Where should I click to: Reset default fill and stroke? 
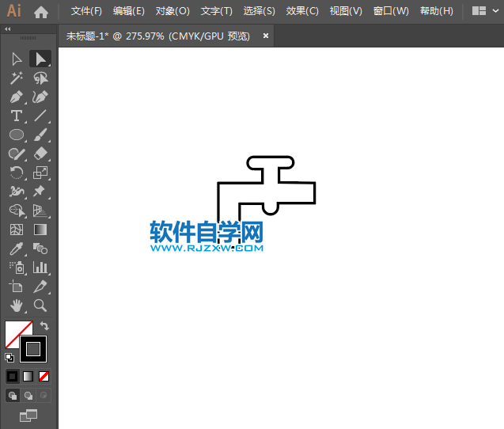click(9, 357)
